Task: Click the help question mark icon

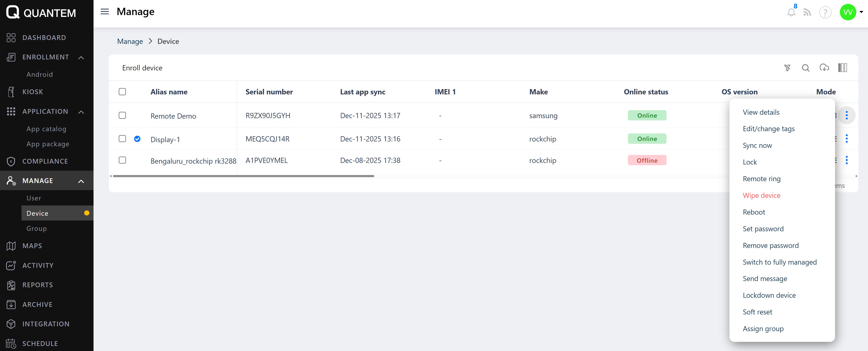Action: tap(825, 13)
